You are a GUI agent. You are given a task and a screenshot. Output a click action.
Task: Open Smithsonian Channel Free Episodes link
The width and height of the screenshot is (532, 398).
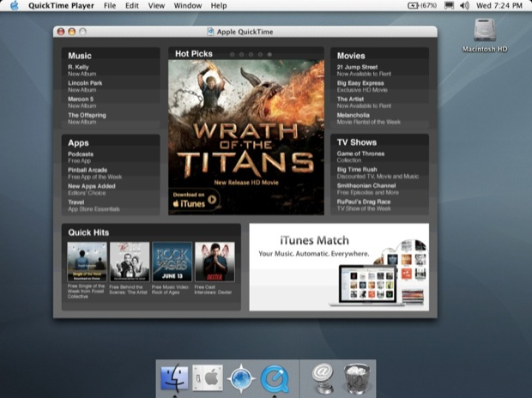368,189
